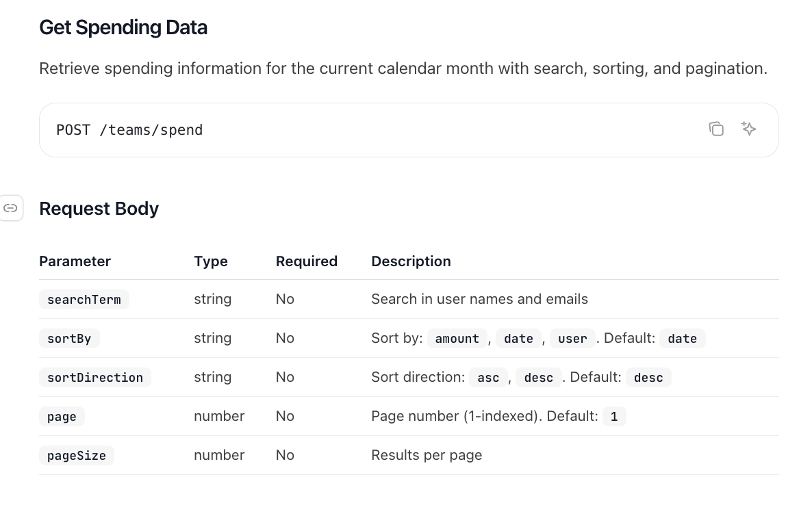Screen dimensions: 812x505
Task: Click the Request Body heading
Action: coord(99,209)
